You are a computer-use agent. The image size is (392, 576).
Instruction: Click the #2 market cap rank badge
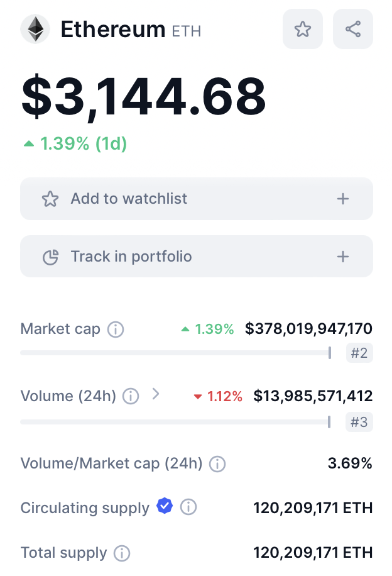point(359,353)
